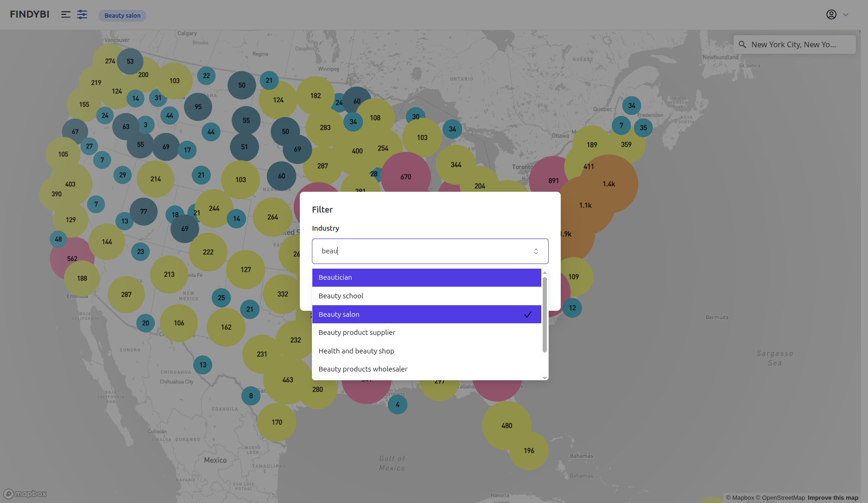This screenshot has width=868, height=503.
Task: Click the 48 teal cluster marker
Action: 58,239
